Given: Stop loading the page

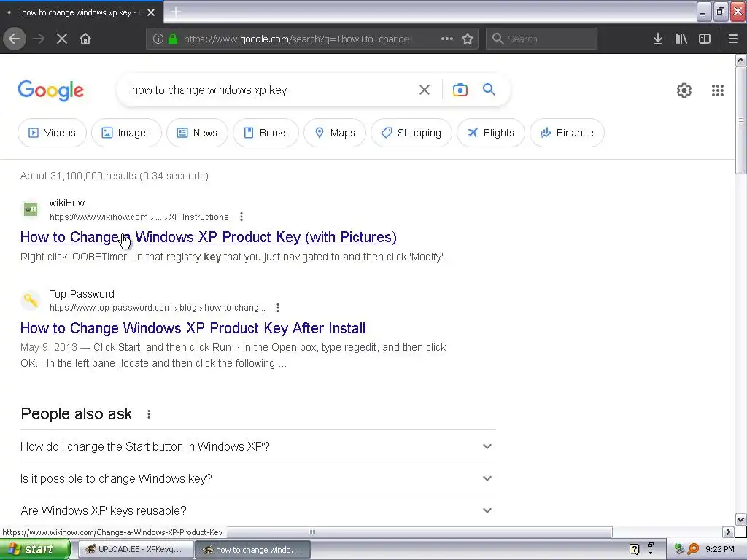Looking at the screenshot, I should (62, 39).
